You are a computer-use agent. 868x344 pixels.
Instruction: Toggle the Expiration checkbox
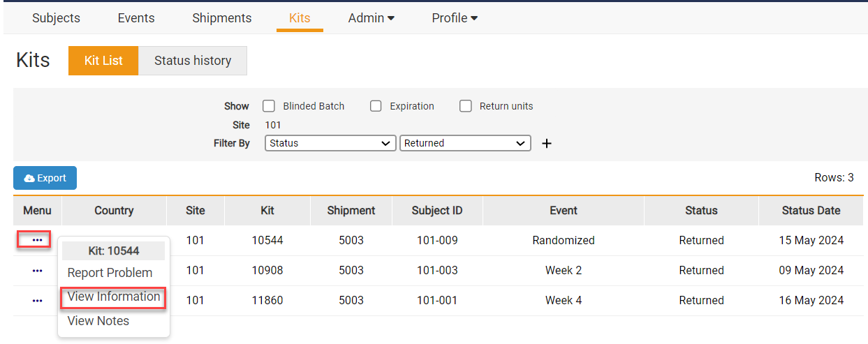pyautogui.click(x=376, y=106)
